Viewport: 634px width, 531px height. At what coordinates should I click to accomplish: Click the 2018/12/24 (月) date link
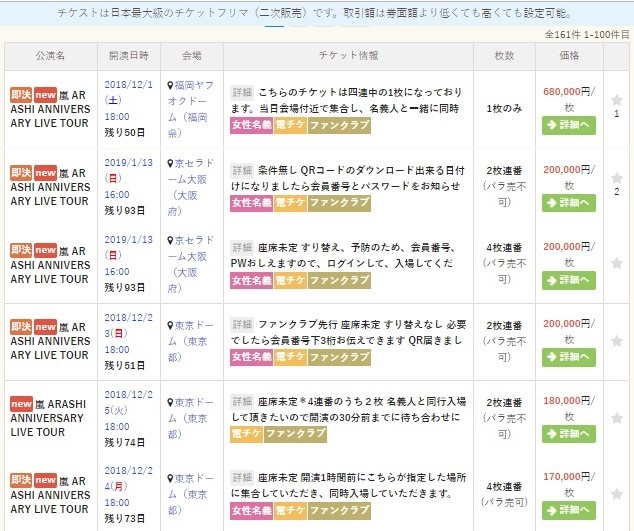pos(129,486)
